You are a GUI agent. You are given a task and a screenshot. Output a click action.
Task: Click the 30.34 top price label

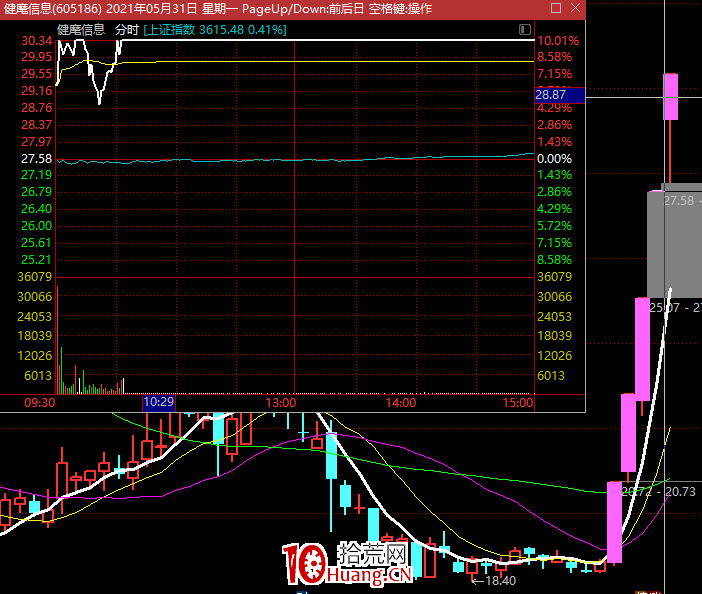tap(36, 41)
